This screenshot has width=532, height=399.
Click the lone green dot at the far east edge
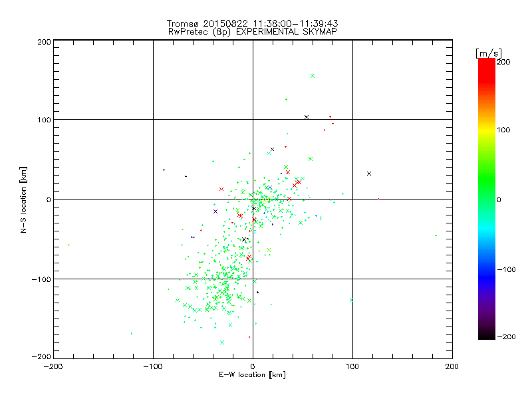click(436, 235)
